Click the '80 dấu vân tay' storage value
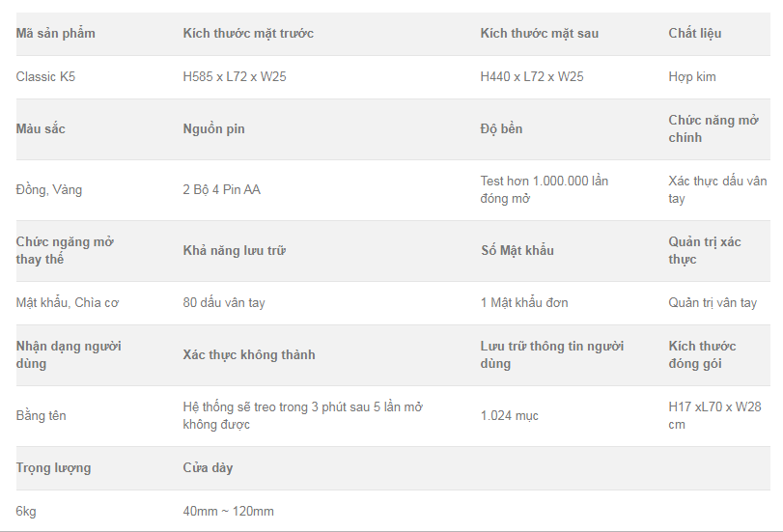The height and width of the screenshot is (532, 783). tap(224, 302)
